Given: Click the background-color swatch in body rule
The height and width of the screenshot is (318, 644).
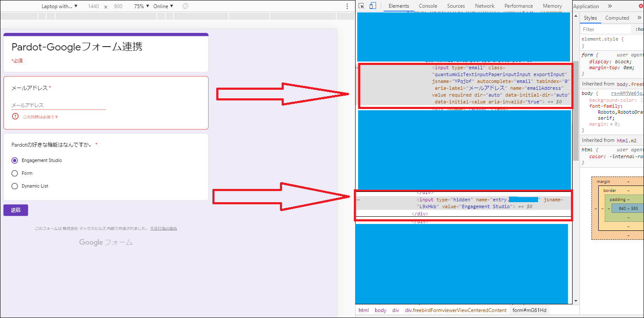Looking at the screenshot, I should (642, 100).
